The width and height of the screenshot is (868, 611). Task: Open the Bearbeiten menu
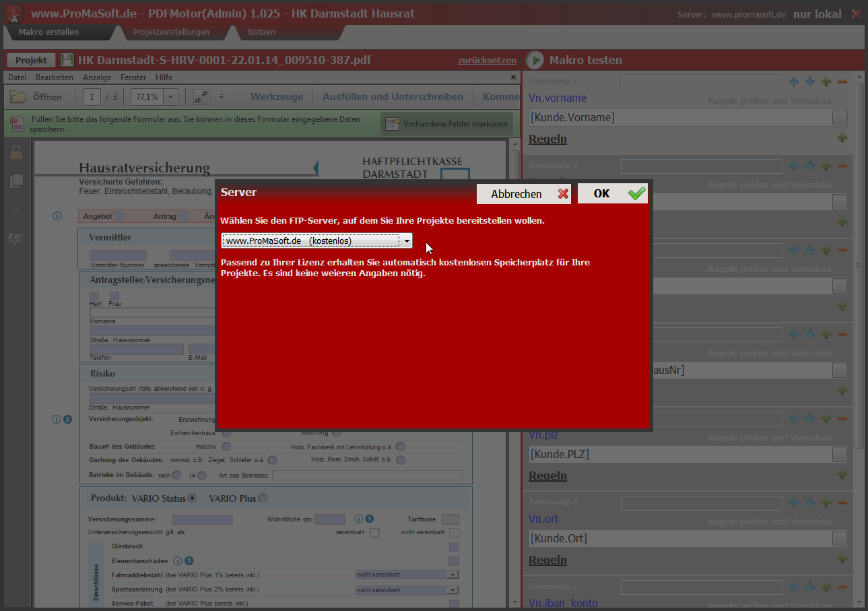[x=55, y=77]
